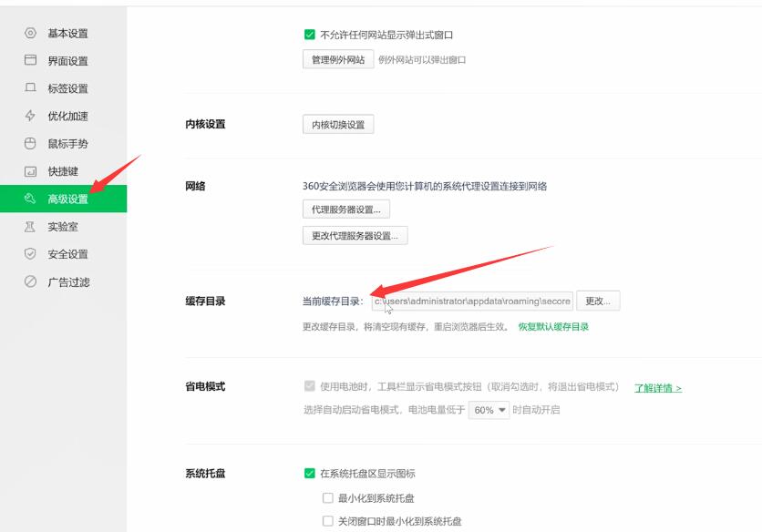Click 恢复默认缓存目录 link
This screenshot has width=762, height=532.
553,326
